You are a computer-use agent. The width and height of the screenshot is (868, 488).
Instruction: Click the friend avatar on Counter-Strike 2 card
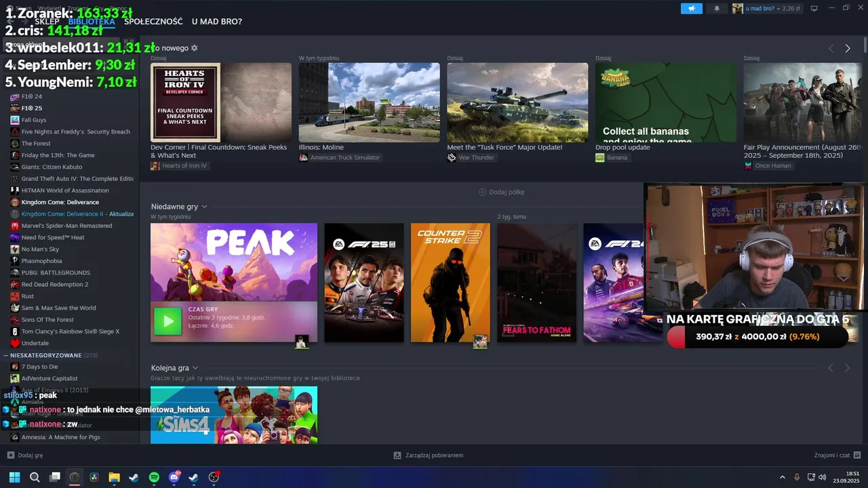[480, 342]
